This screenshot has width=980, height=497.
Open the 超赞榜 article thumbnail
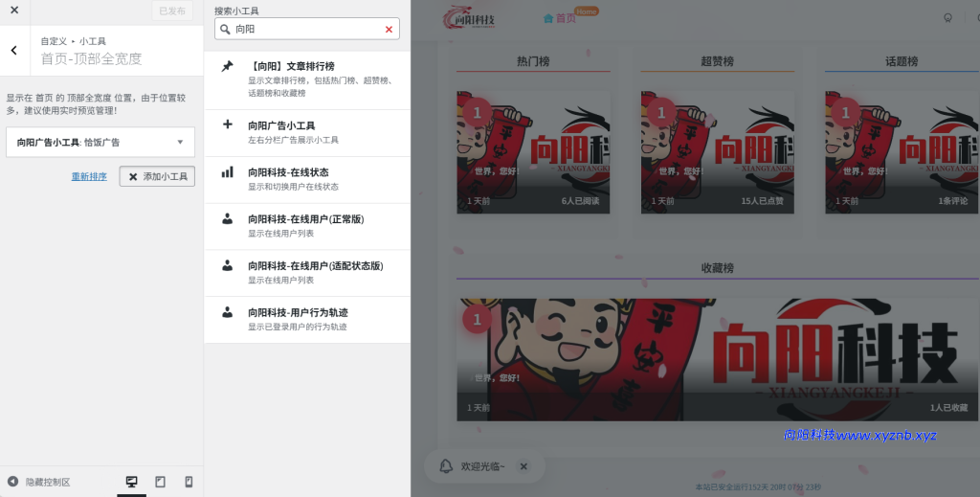(x=718, y=152)
